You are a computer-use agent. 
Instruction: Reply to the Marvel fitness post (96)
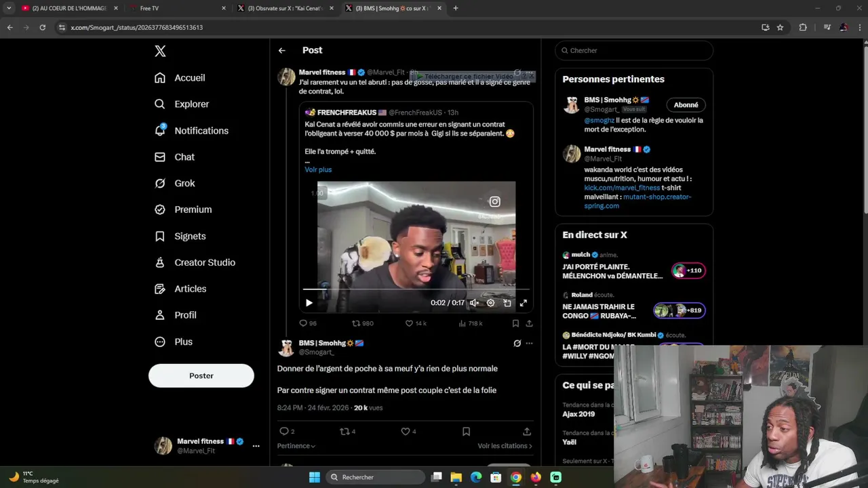308,324
